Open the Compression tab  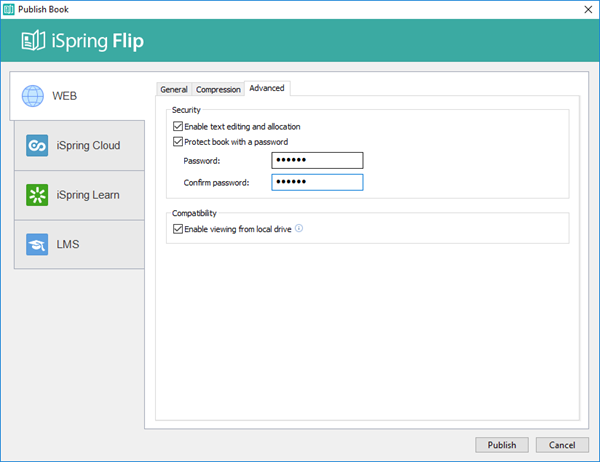coord(218,89)
